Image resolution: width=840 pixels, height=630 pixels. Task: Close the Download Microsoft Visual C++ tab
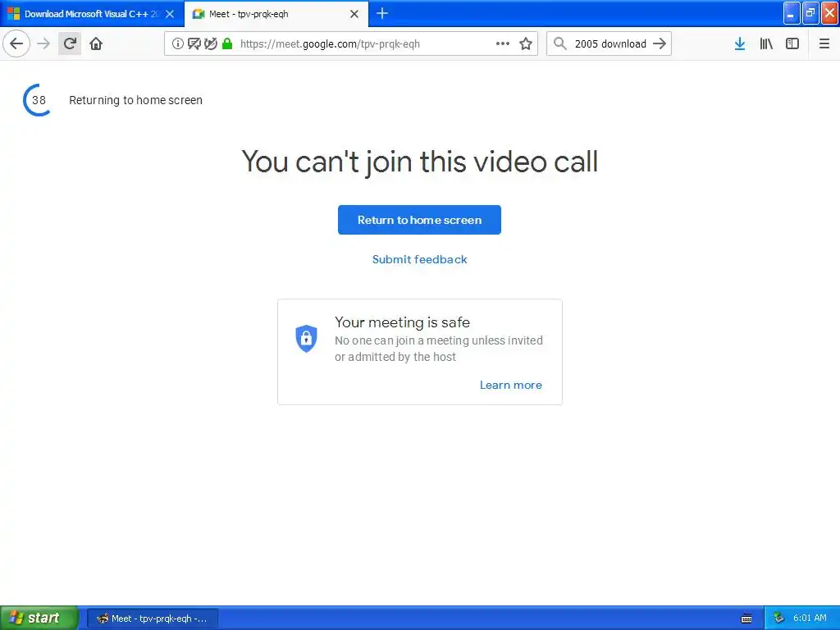[170, 14]
